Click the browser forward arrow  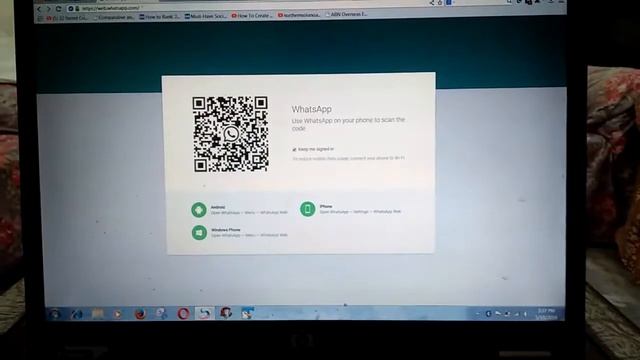[49, 9]
